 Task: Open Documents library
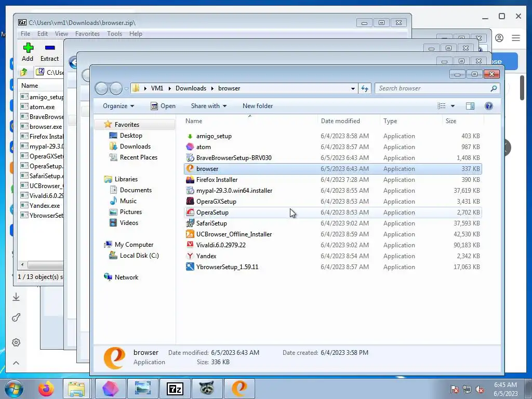pos(136,190)
